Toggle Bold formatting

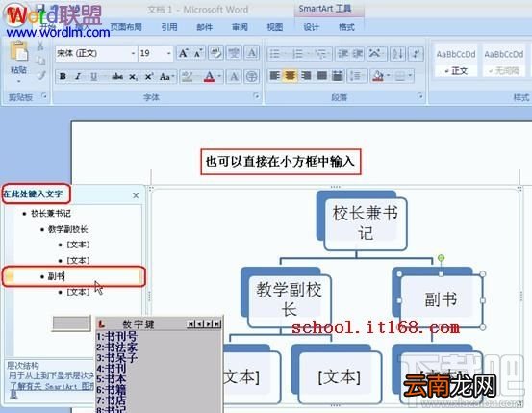[x=63, y=77]
